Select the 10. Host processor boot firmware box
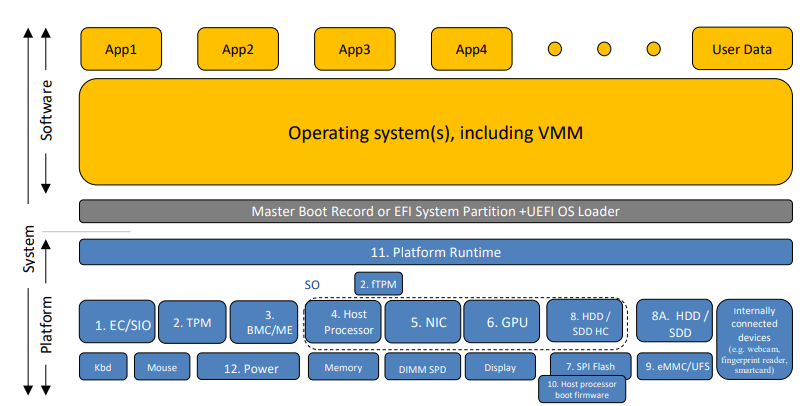805x406 pixels. coord(584,390)
